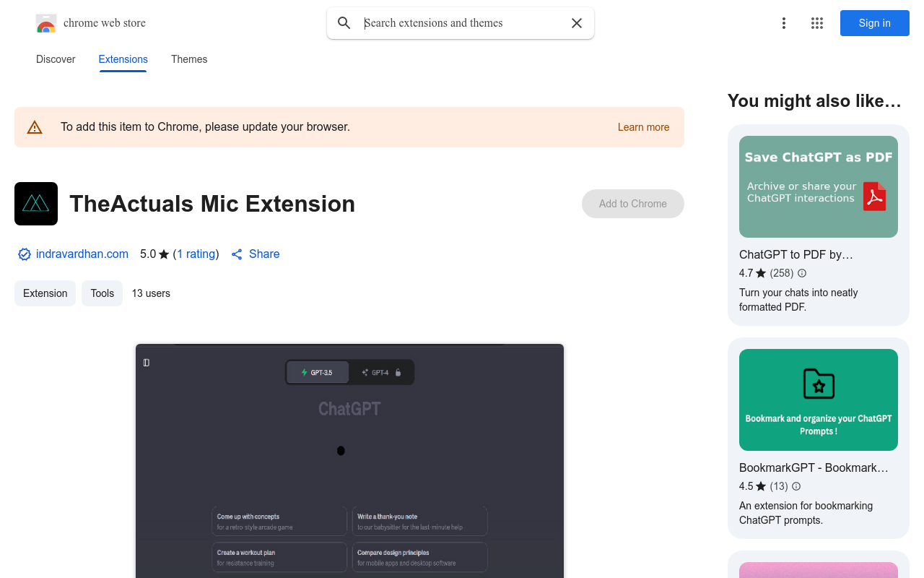Switch to the Themes tab
924x578 pixels.
[x=189, y=59]
